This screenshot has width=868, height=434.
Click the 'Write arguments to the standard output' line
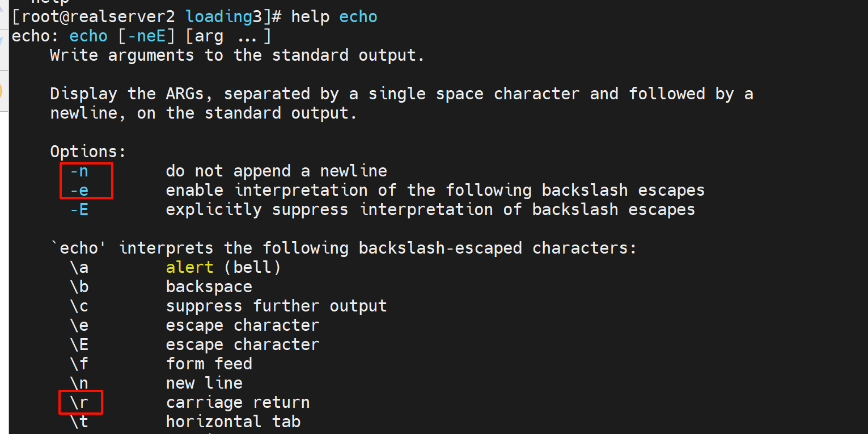(237, 55)
